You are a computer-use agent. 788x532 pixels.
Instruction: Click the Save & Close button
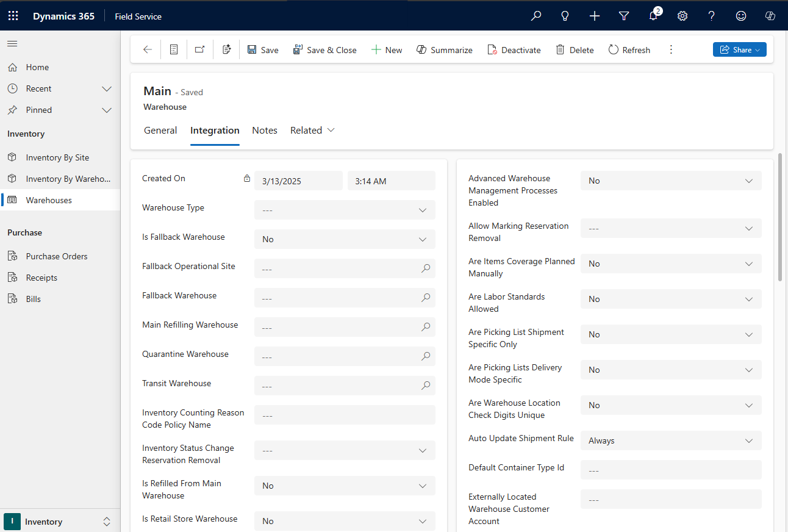pos(324,49)
